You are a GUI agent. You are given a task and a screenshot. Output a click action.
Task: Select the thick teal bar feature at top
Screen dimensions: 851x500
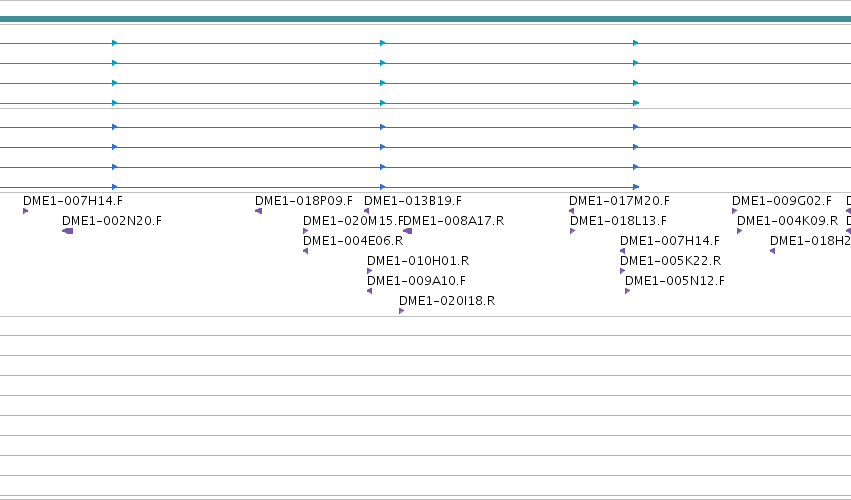[426, 19]
